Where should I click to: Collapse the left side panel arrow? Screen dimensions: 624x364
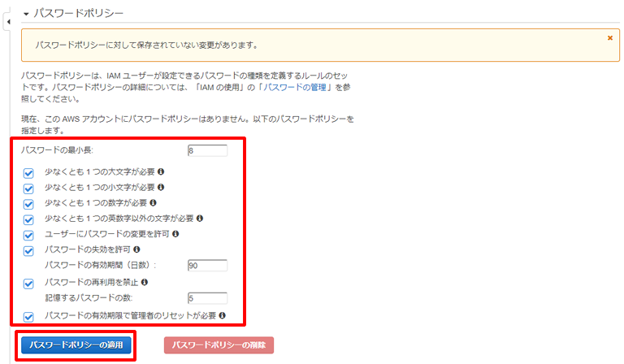8,22
